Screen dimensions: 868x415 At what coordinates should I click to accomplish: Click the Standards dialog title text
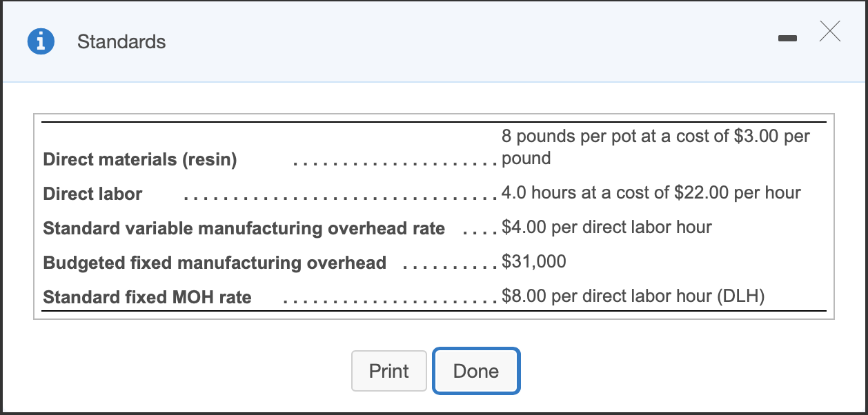(x=121, y=42)
